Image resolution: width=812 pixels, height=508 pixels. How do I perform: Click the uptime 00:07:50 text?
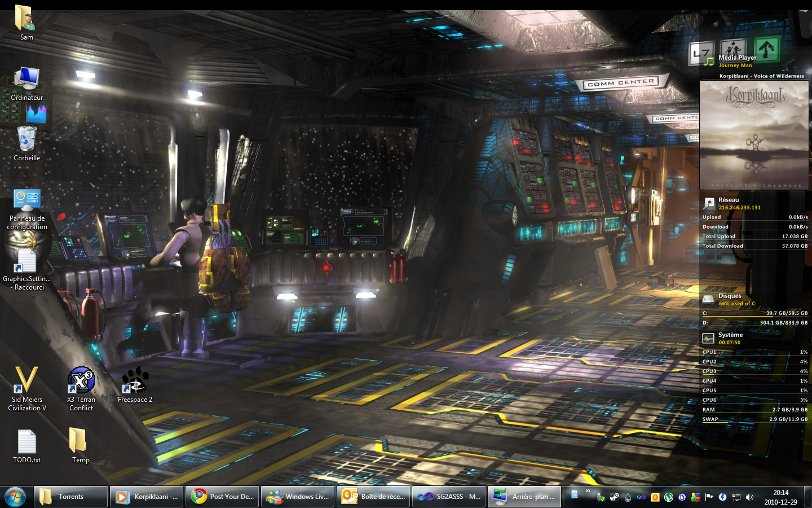tap(729, 343)
